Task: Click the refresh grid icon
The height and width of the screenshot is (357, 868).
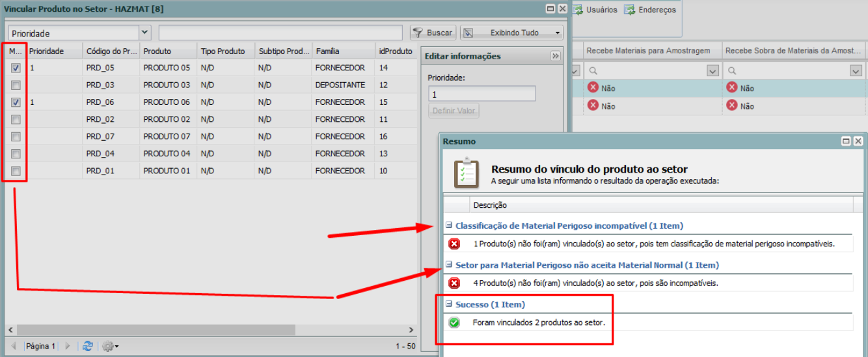Action: pyautogui.click(x=88, y=346)
